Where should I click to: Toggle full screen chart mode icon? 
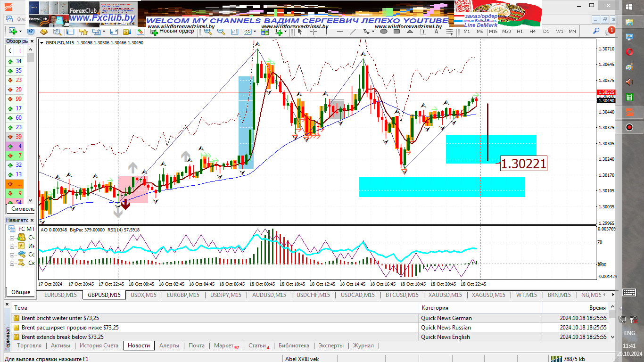114,31
